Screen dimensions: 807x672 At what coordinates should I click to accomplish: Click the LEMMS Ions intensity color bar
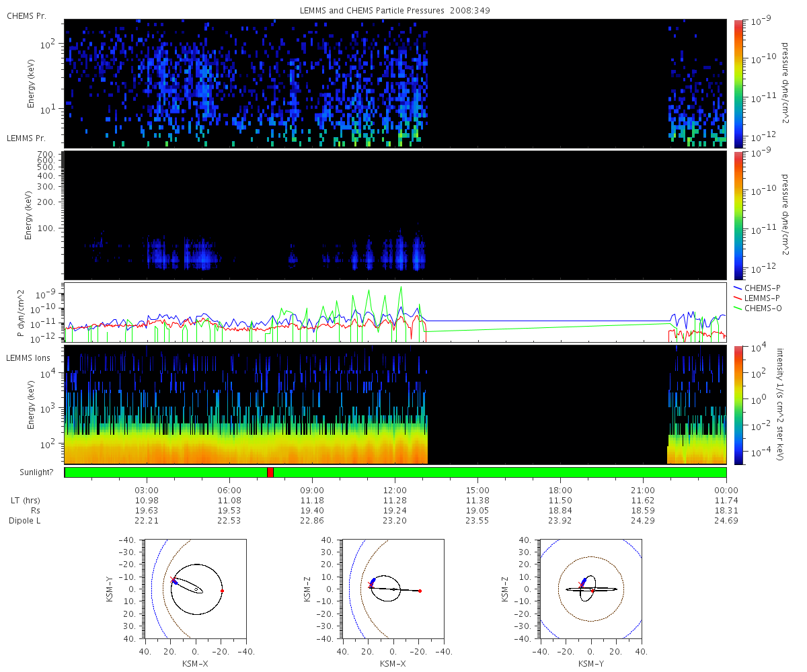738,405
